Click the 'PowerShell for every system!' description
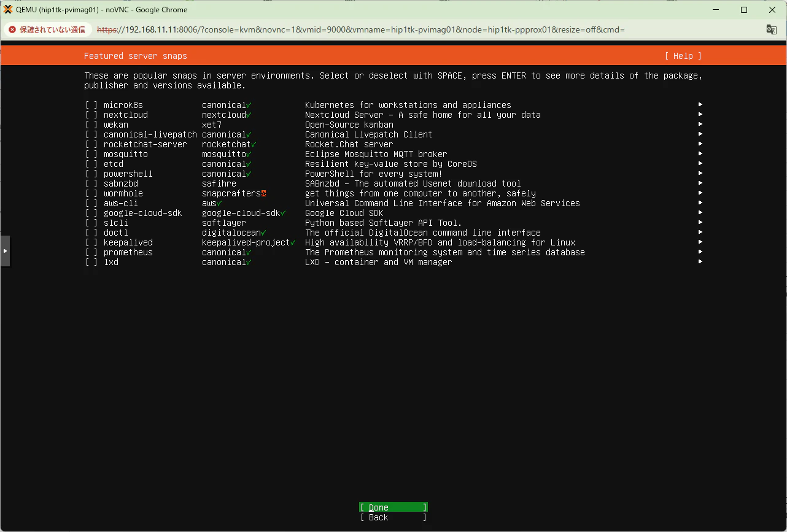 point(374,174)
